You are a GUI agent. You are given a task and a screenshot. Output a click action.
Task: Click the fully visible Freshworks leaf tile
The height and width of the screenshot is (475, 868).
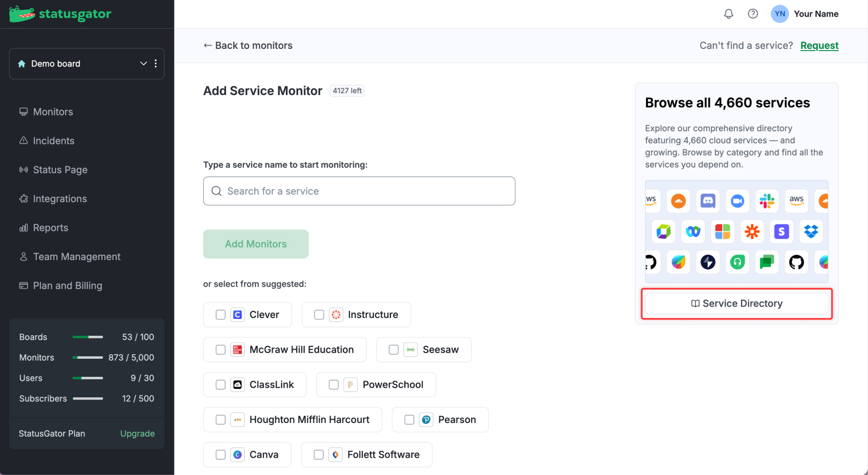[x=678, y=262]
